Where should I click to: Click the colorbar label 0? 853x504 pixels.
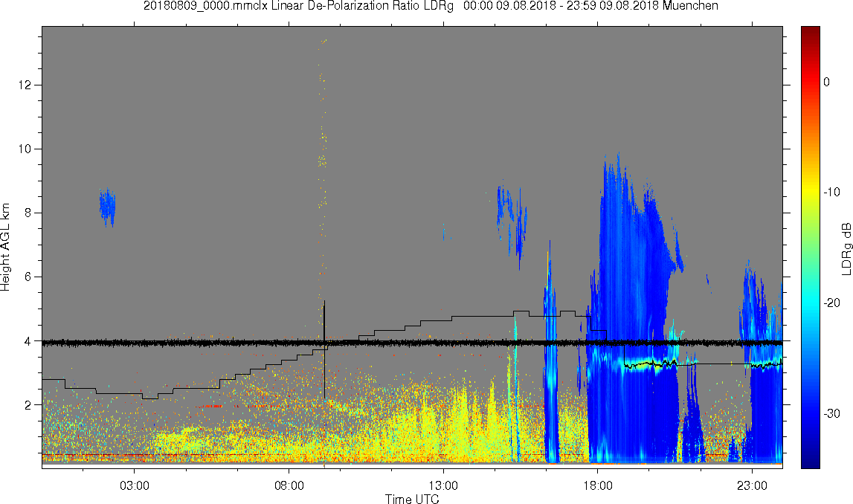point(827,82)
